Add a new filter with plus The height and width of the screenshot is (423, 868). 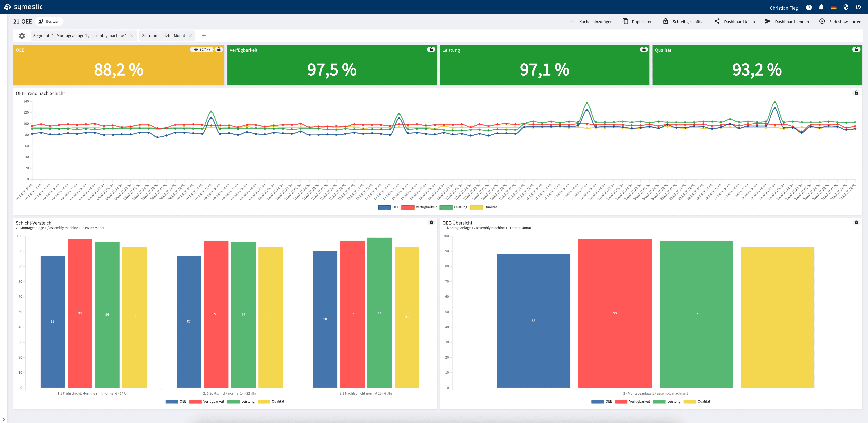(204, 36)
